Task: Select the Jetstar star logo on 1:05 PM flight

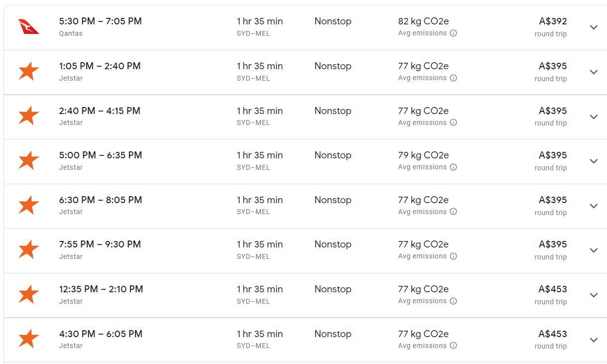Action: coord(28,72)
